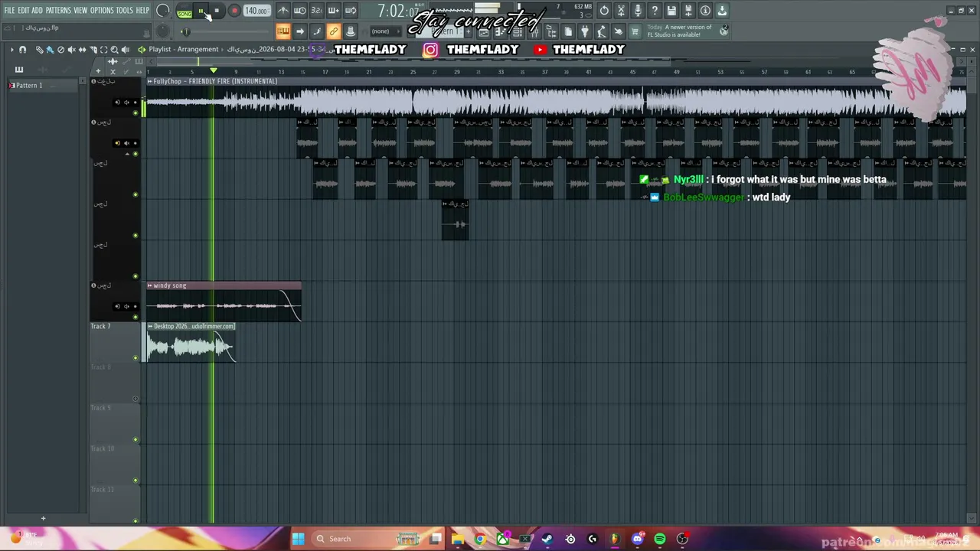Click the 7:02 time display
The image size is (980, 551).
pos(398,11)
